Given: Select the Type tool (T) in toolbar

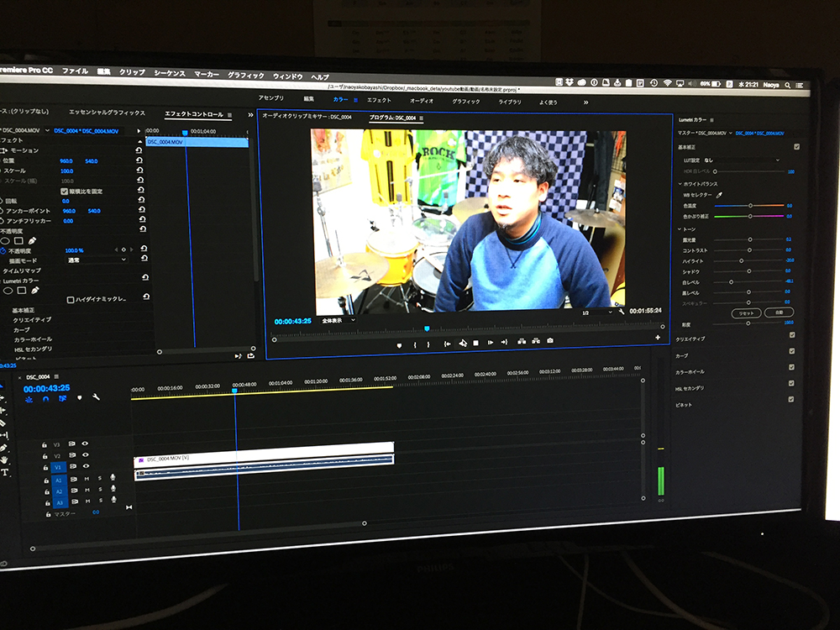Looking at the screenshot, I should (x=5, y=472).
